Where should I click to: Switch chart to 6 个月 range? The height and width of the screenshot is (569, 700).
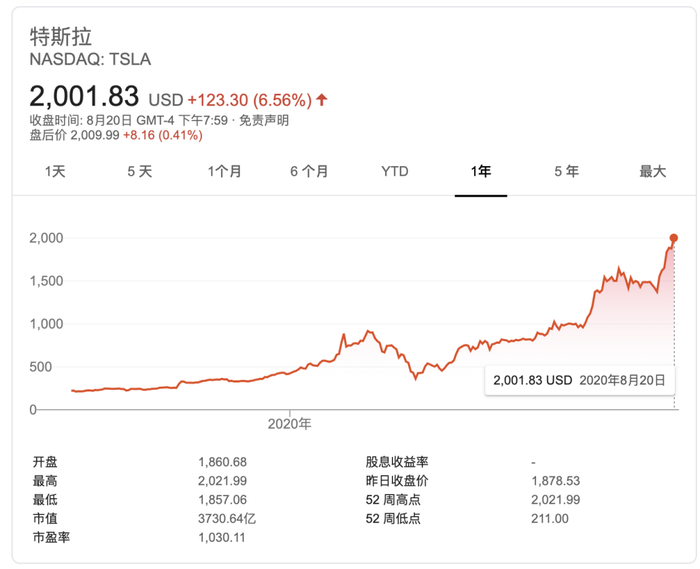coord(309,171)
